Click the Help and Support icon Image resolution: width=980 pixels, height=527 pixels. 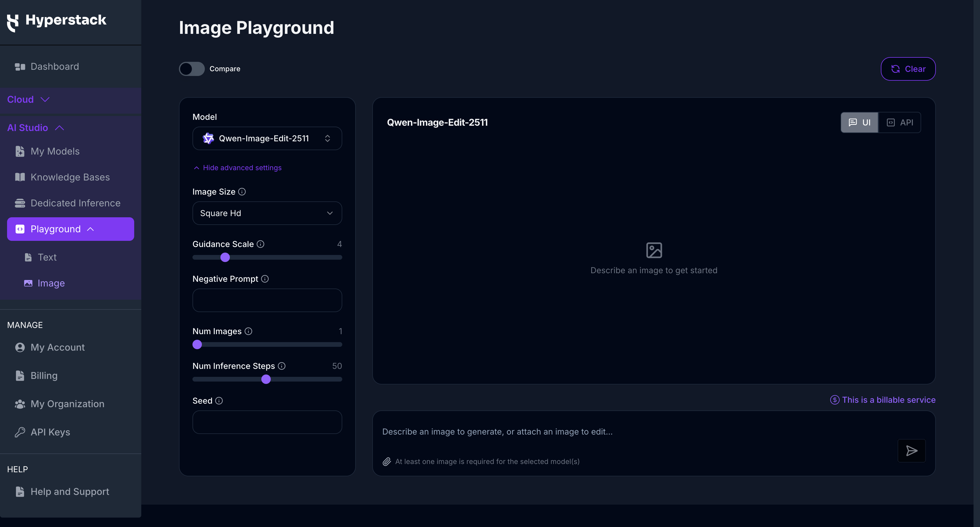[x=20, y=492]
